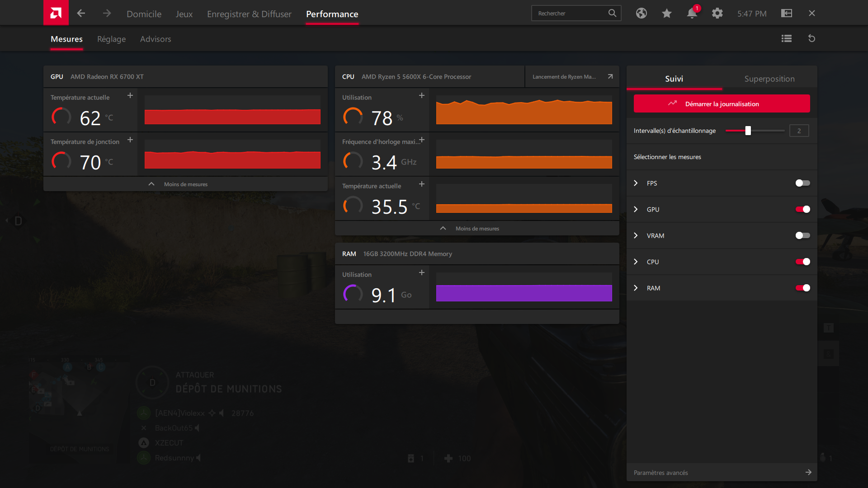Go forward with the right arrow
The image size is (868, 488).
107,13
